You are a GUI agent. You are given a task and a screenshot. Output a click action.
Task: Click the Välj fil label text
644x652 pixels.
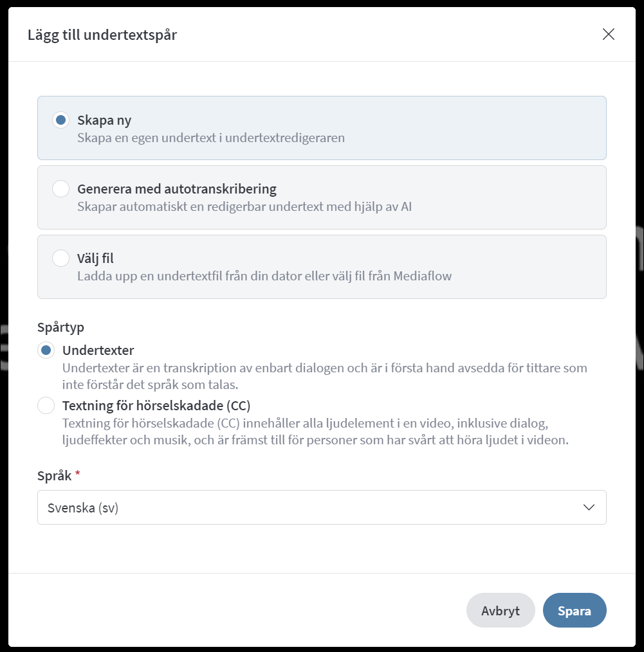click(95, 258)
